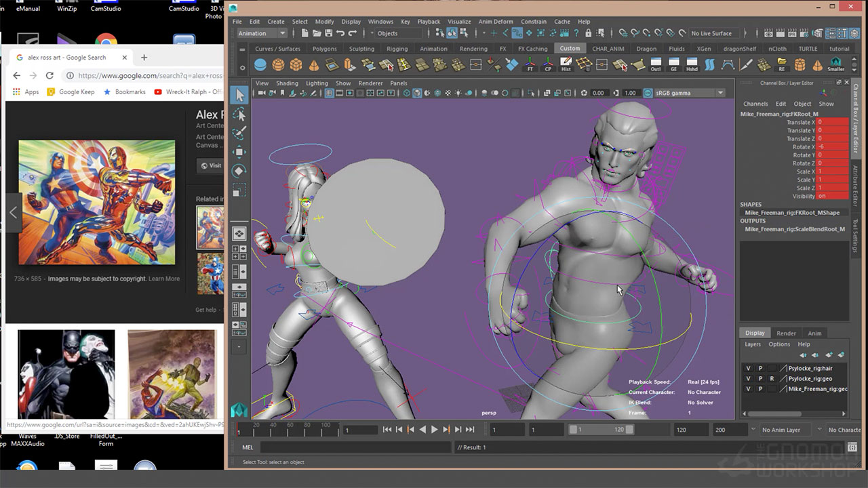Click the Visit button on the image preview
This screenshot has height=488, width=868.
pyautogui.click(x=210, y=165)
